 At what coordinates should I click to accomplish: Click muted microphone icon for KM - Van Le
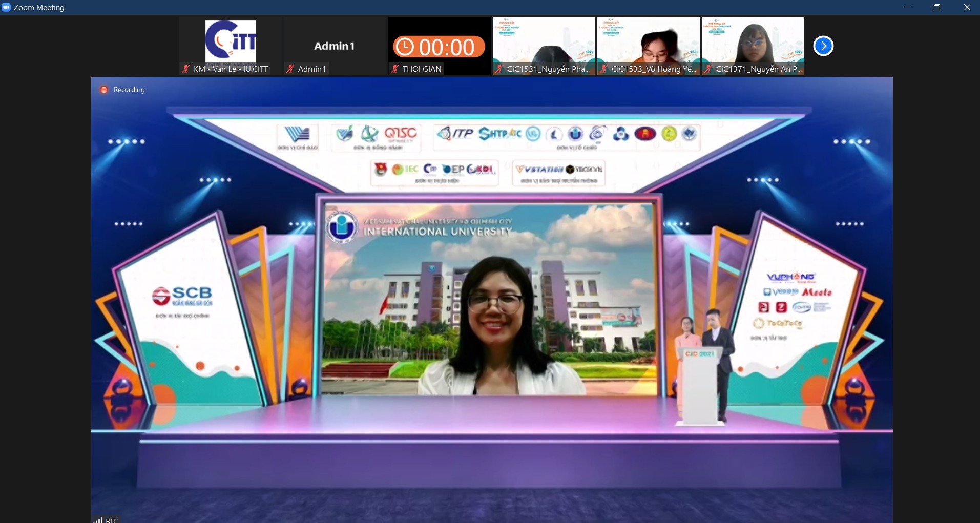[x=186, y=69]
